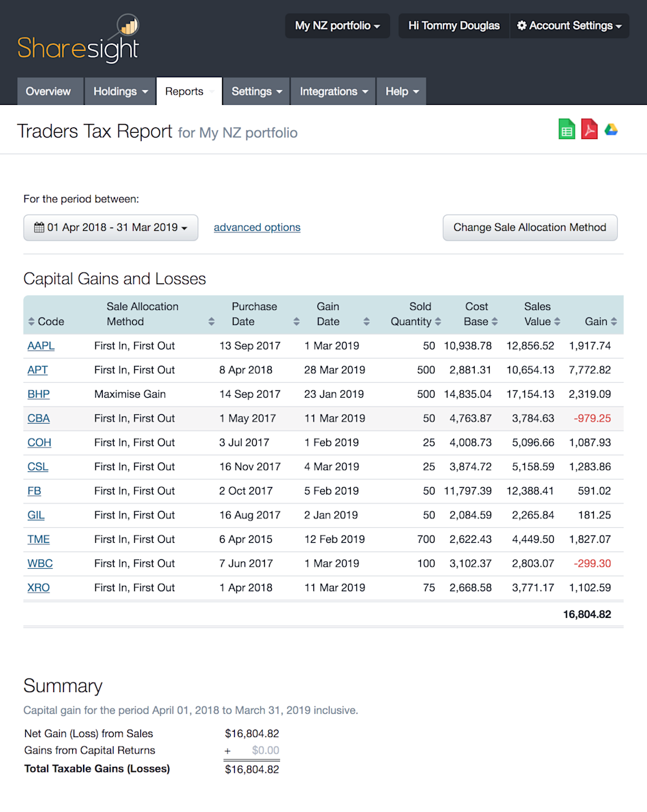Select the 11,797.39 cost base
The height and width of the screenshot is (812, 647).
point(468,490)
